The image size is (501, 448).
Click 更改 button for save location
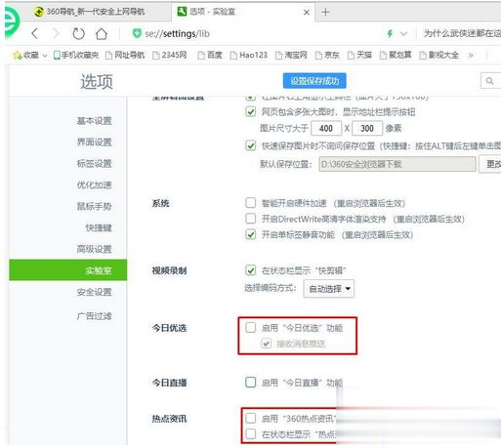(x=490, y=164)
